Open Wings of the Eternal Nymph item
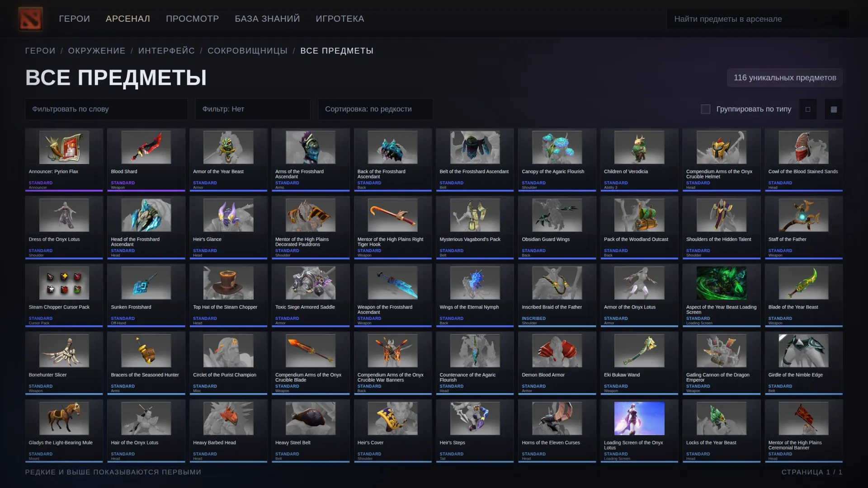868x488 pixels. point(475,295)
